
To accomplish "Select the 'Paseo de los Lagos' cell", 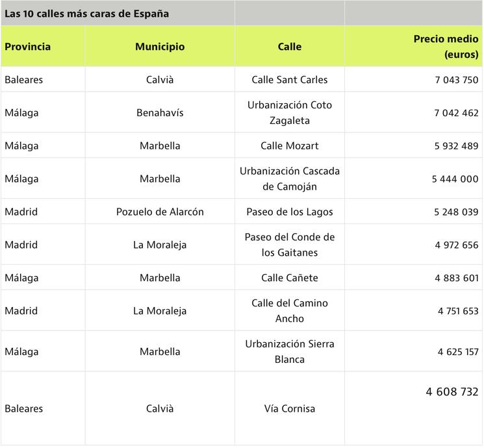I will [x=290, y=212].
